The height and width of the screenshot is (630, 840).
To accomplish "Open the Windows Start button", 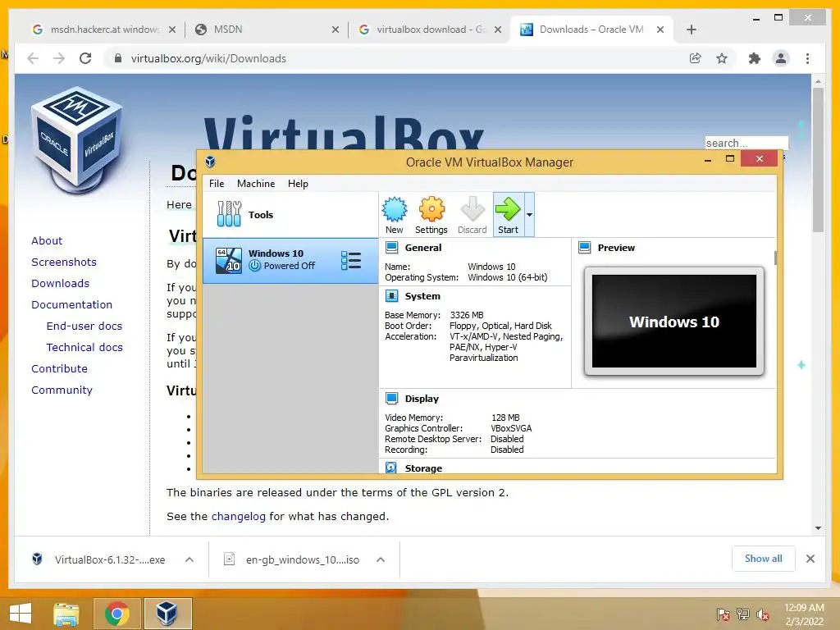I will pyautogui.click(x=21, y=614).
